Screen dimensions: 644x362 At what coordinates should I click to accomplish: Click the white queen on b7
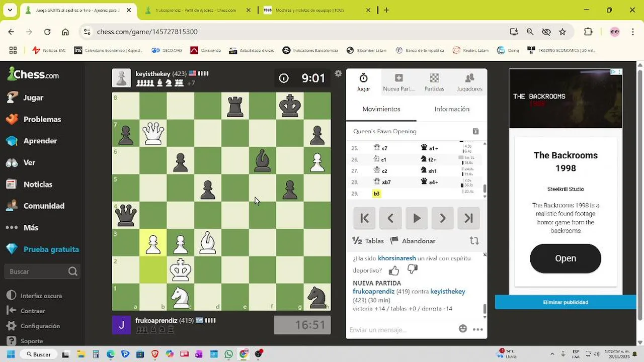(153, 133)
